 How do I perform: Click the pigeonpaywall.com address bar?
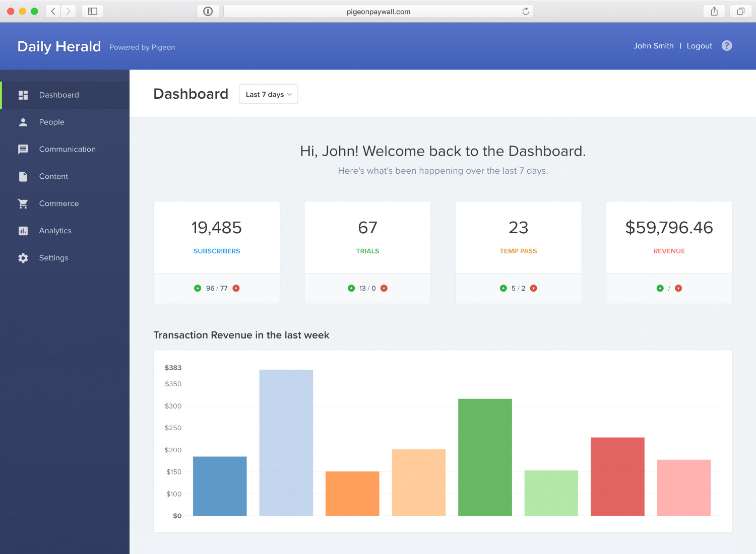click(378, 12)
